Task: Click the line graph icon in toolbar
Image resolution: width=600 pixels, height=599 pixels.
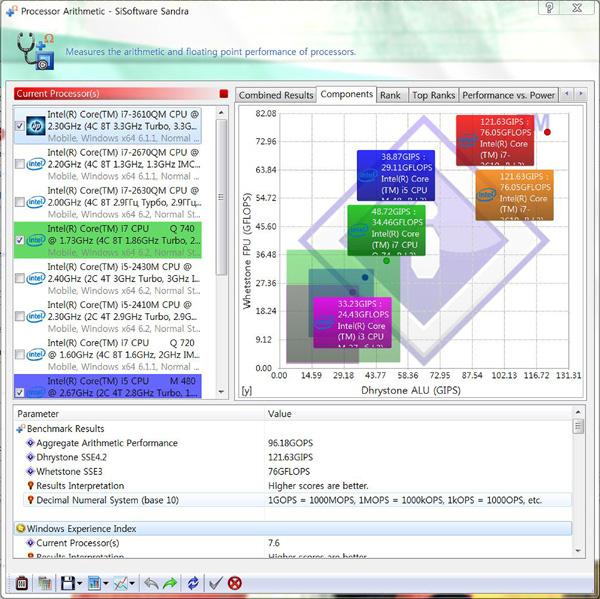Action: (121, 583)
